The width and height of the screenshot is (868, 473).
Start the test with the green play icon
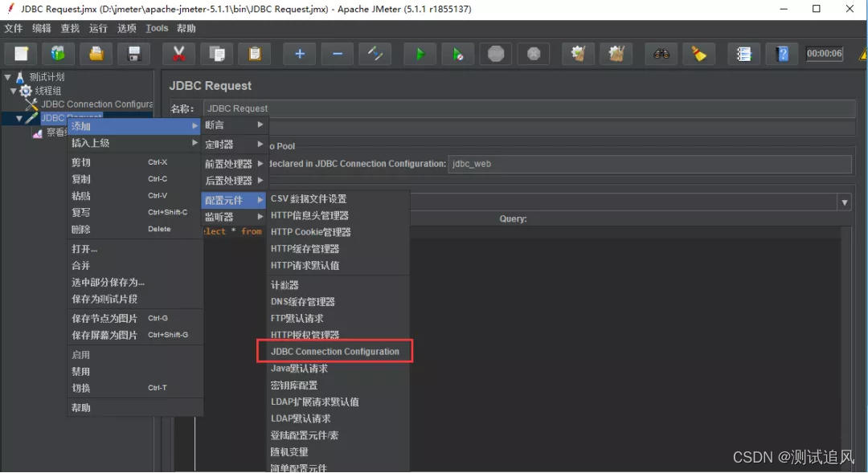[x=420, y=54]
